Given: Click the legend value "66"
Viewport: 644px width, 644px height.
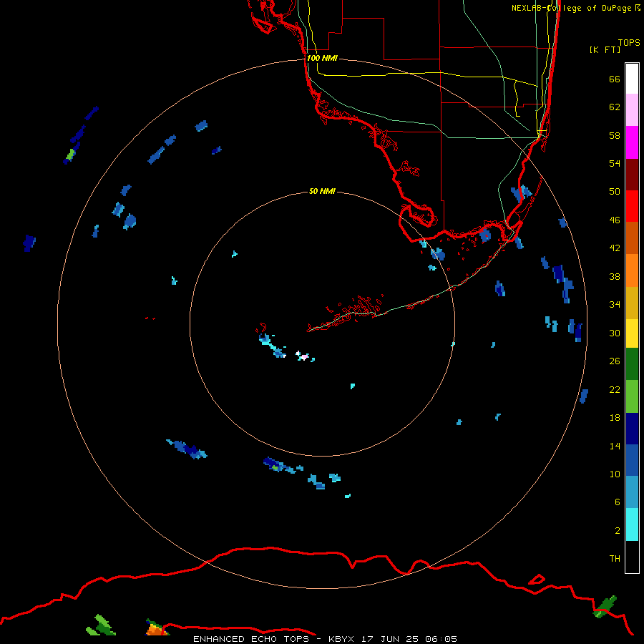Looking at the screenshot, I should [x=615, y=79].
